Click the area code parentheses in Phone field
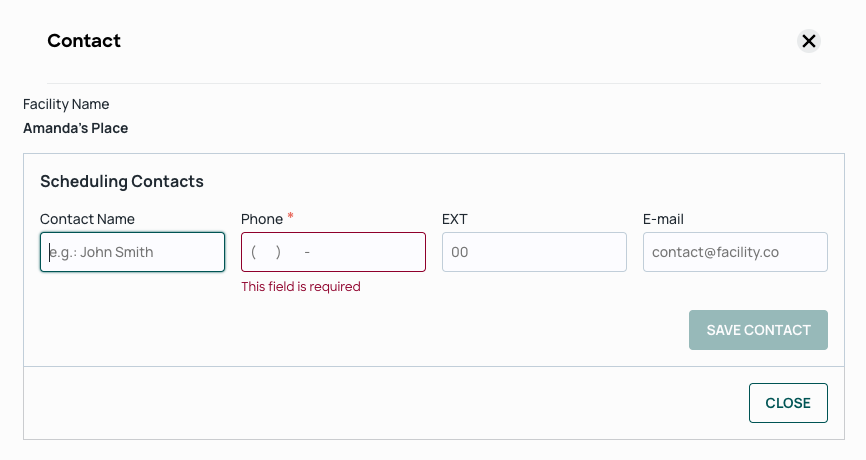This screenshot has height=460, width=866. click(266, 252)
